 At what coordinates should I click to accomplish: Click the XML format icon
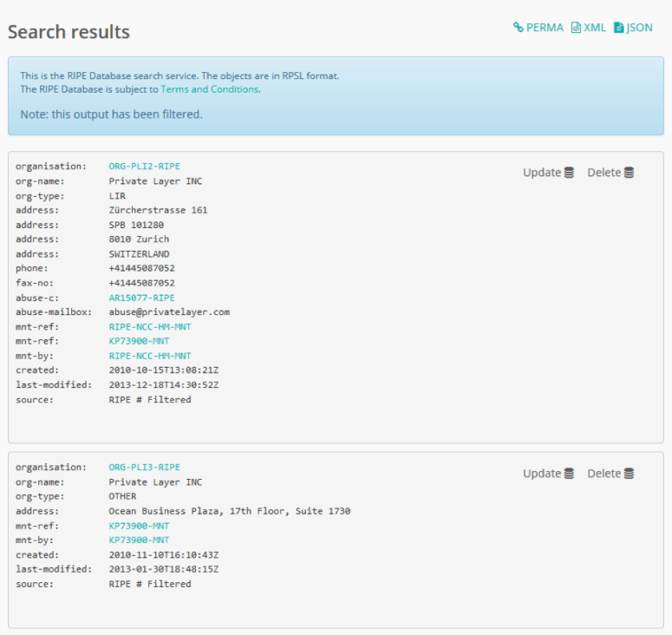[x=576, y=28]
